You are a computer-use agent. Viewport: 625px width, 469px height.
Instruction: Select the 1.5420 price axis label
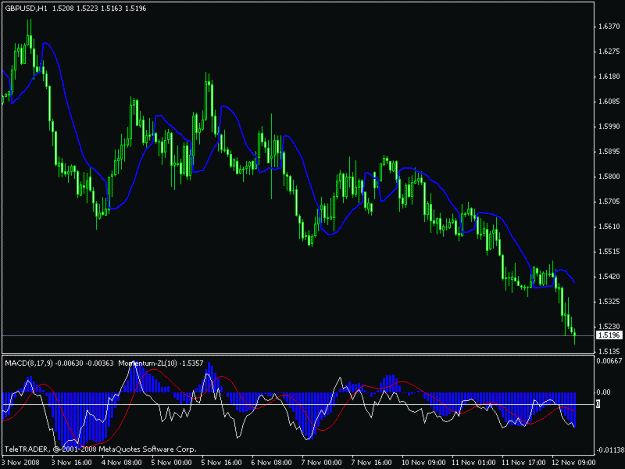tap(609, 277)
